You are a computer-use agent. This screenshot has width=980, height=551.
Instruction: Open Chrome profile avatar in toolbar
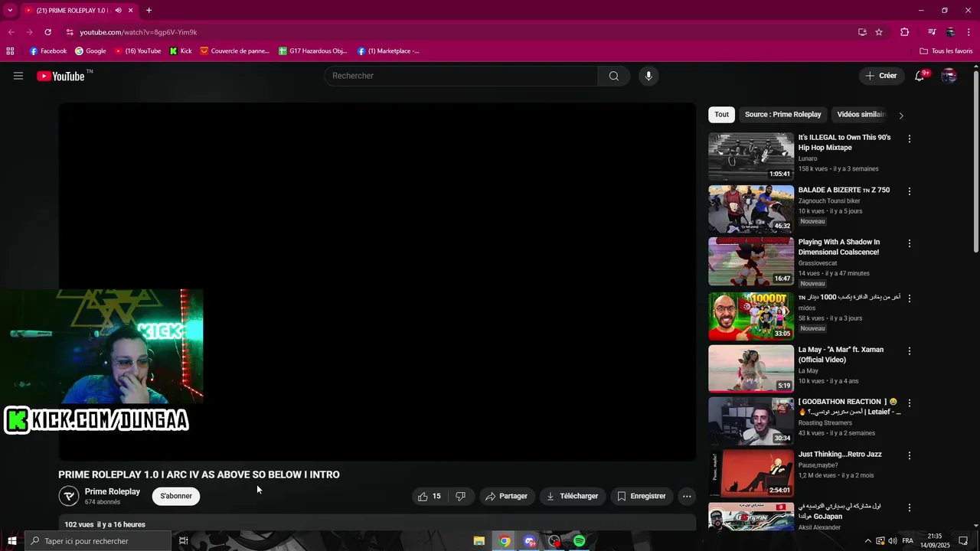click(x=951, y=32)
